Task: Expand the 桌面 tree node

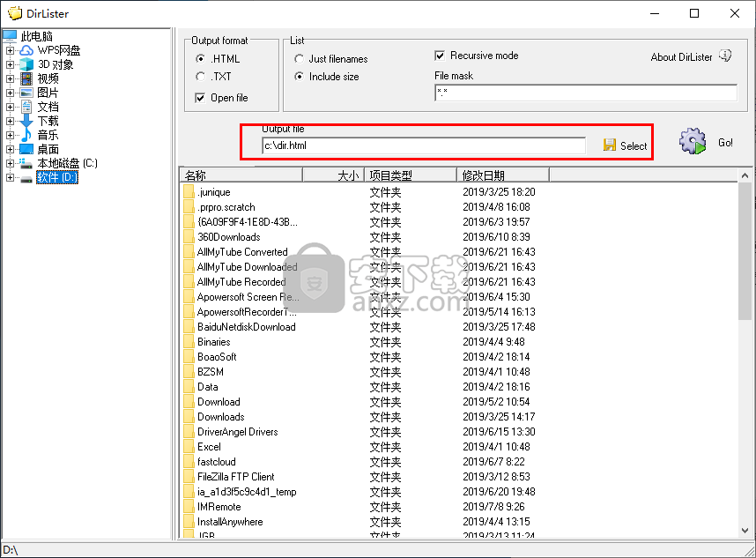Action: [x=10, y=149]
